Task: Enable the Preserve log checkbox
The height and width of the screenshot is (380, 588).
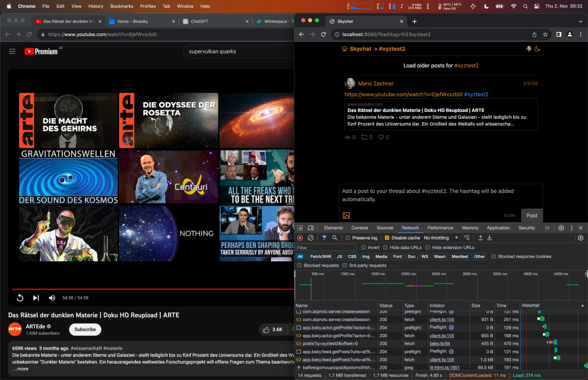Action: (348, 238)
